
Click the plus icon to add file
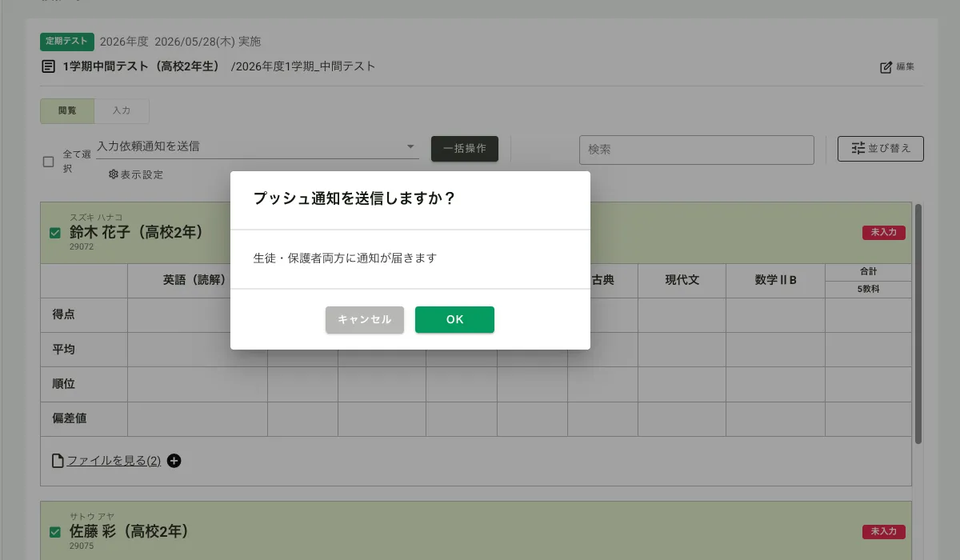[174, 461]
